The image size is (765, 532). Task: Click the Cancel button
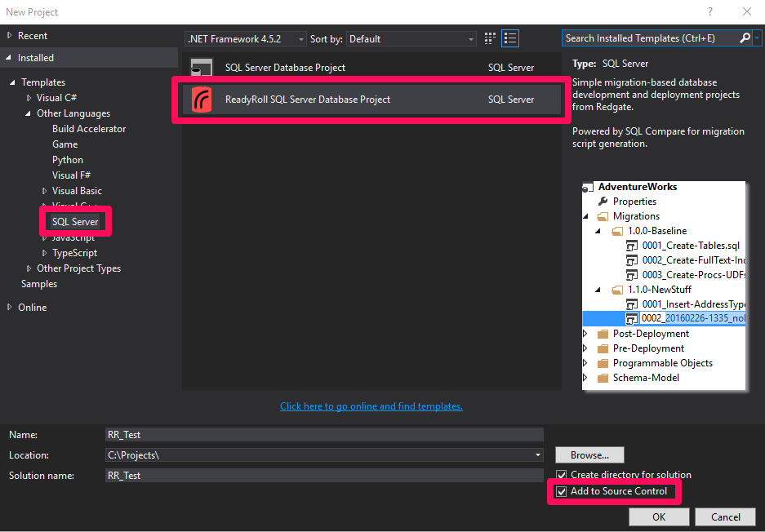[725, 516]
